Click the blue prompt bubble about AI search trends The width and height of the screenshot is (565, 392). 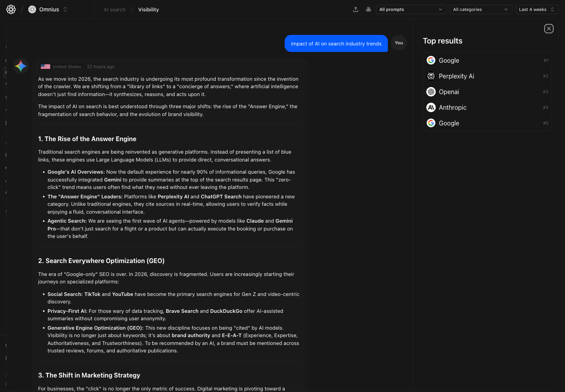tap(336, 44)
